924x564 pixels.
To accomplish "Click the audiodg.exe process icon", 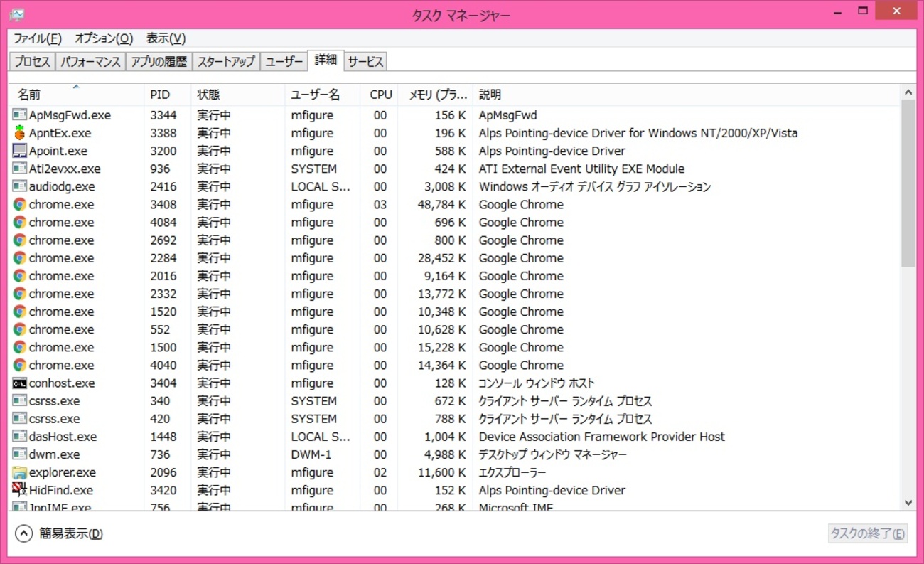I will tap(19, 186).
